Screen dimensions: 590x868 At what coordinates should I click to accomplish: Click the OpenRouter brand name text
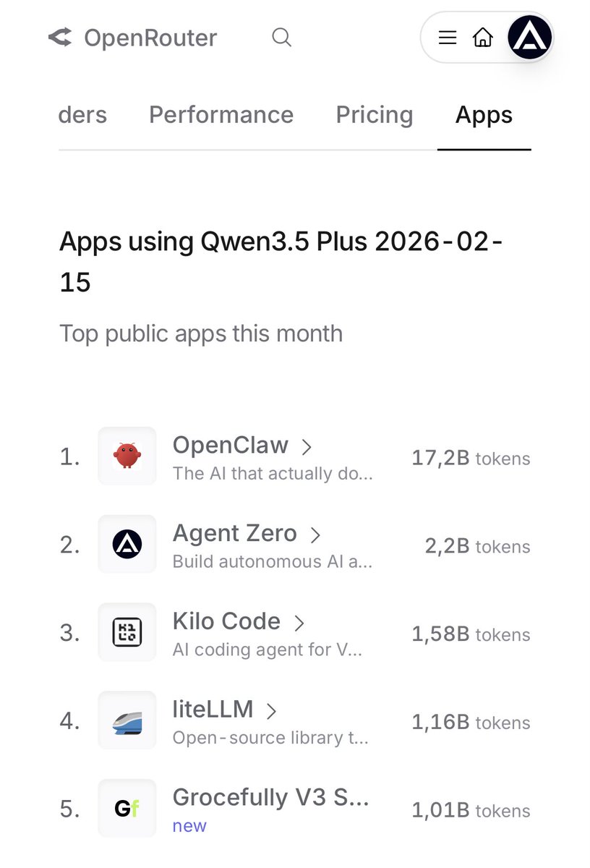[150, 38]
